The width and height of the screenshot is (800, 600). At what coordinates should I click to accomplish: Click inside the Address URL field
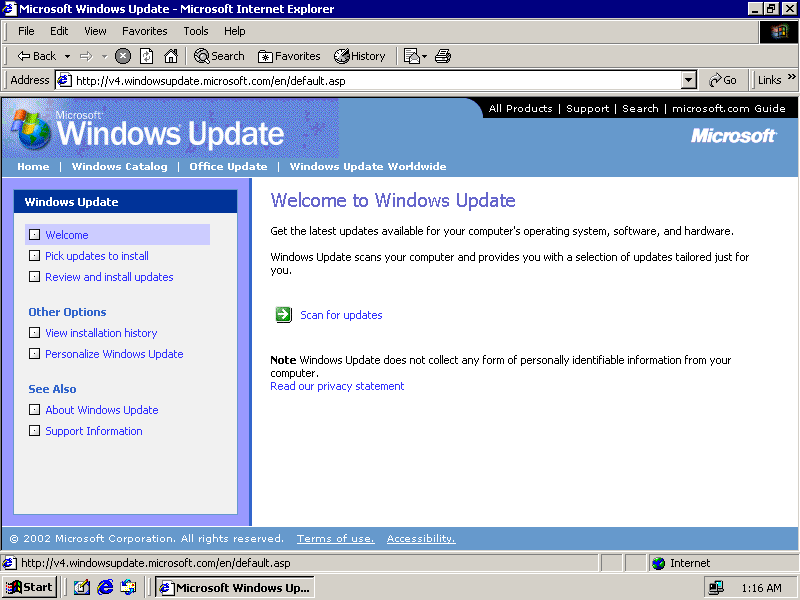coord(370,80)
